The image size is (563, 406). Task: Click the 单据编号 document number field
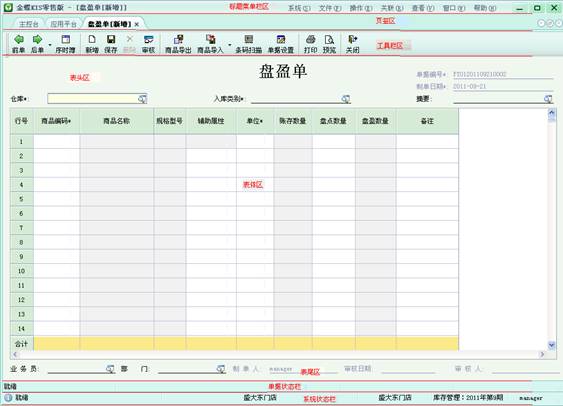pos(503,74)
